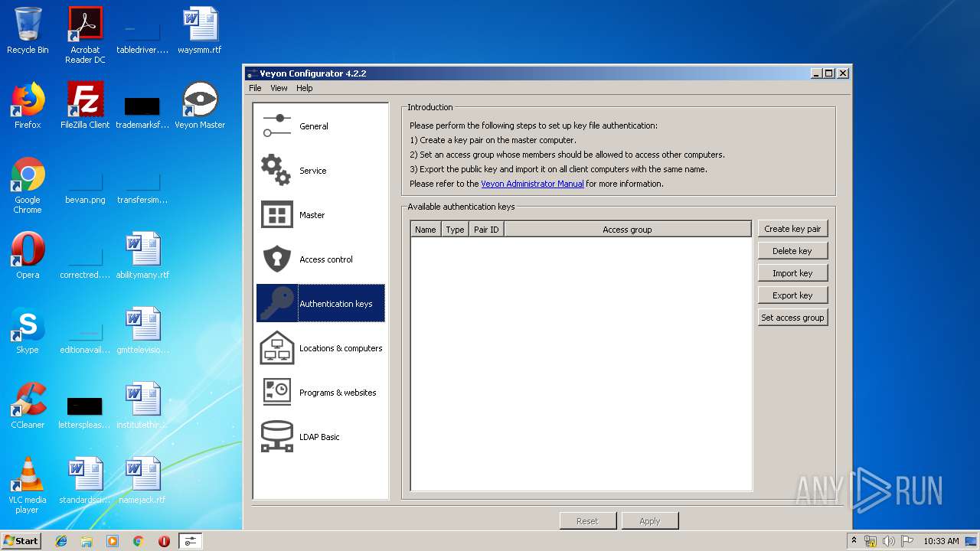Launch Opera from the desktop
Screen dimensions: 980x551
(x=28, y=256)
